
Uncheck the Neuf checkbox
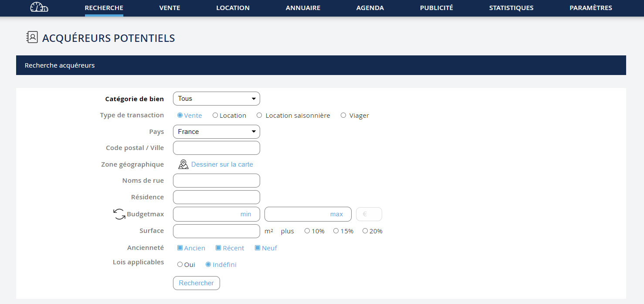[x=258, y=248]
